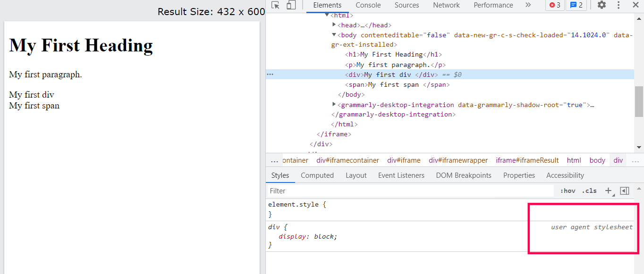Toggle the :hov element state panel
Image resolution: width=644 pixels, height=274 pixels.
pos(568,191)
